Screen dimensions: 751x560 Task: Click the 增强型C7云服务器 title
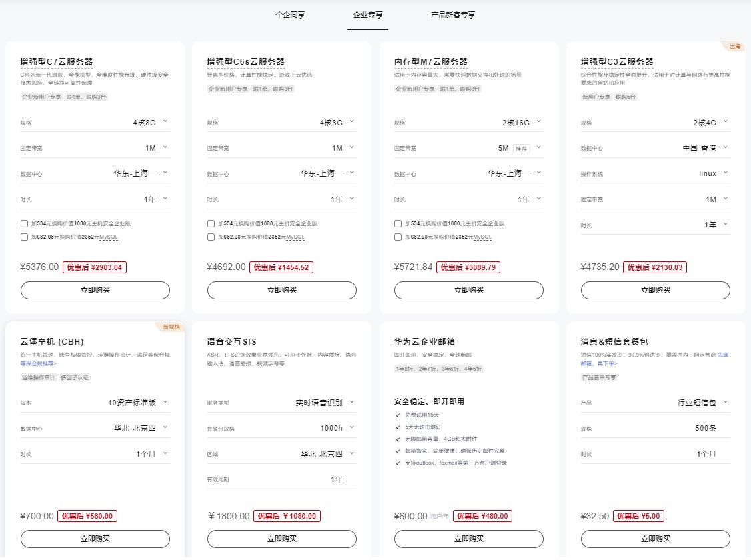[x=57, y=62]
